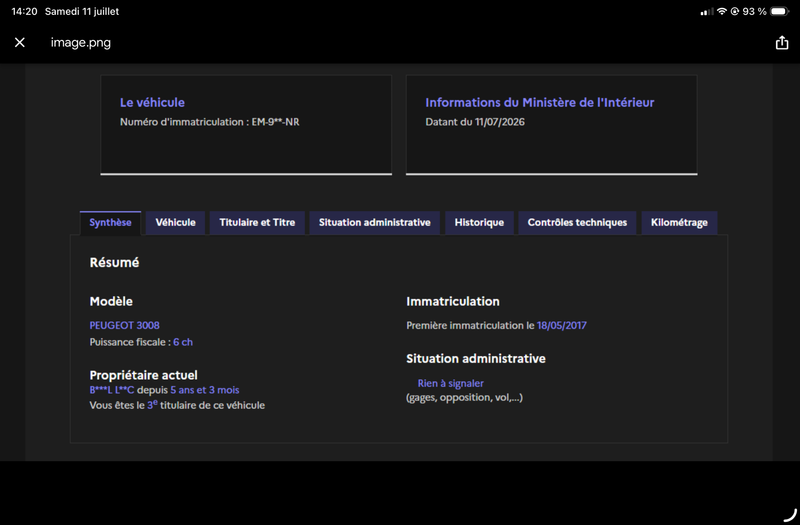Tap the orientation lock icon in the status bar
The image size is (800, 525).
pos(735,11)
